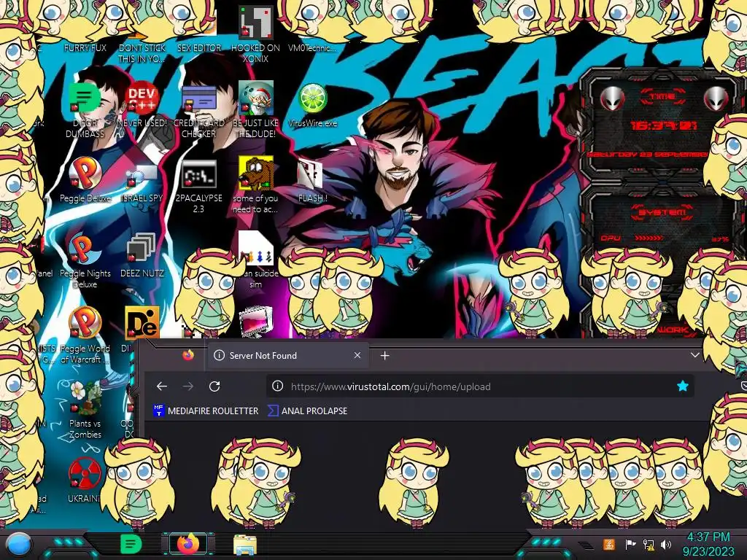
Task: Open the dog icon 'some of you need to ac...'
Action: 256,174
